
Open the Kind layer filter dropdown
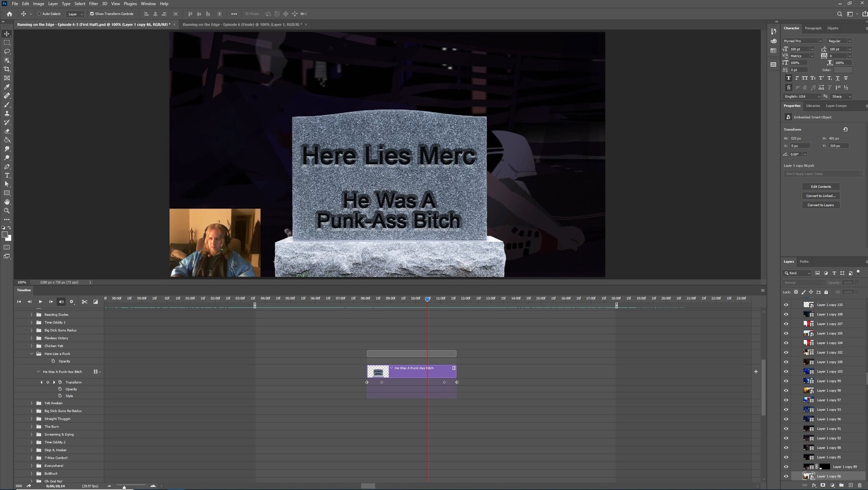[x=797, y=273]
